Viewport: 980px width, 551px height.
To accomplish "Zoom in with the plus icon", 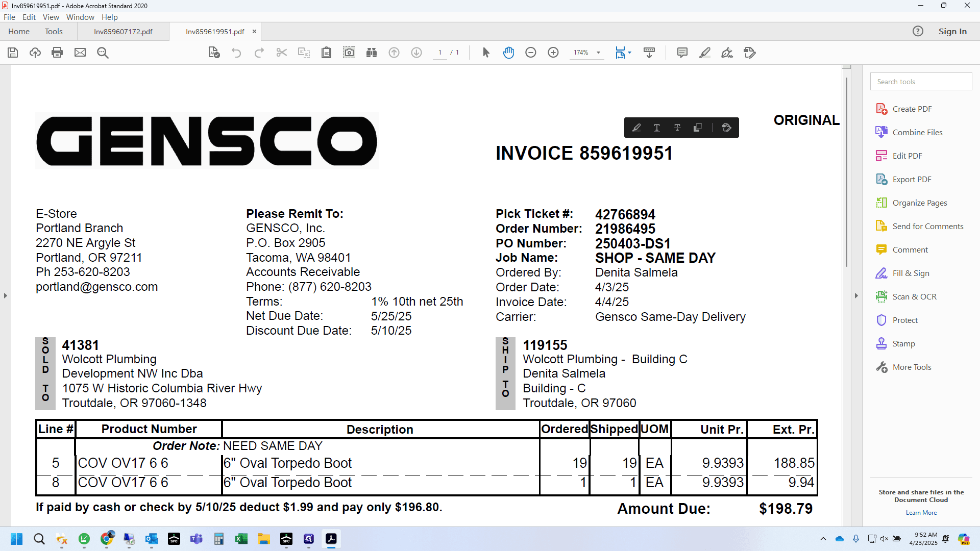I will click(x=553, y=53).
